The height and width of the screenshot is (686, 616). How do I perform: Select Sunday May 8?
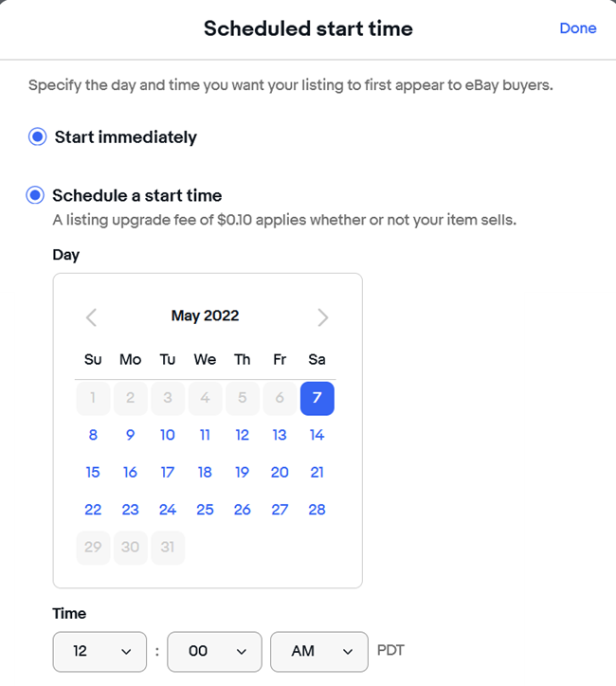click(93, 435)
